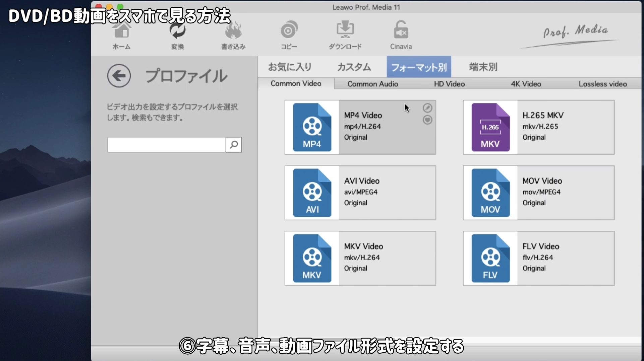Open the HD Video sub-tab
644x361 pixels.
click(449, 84)
